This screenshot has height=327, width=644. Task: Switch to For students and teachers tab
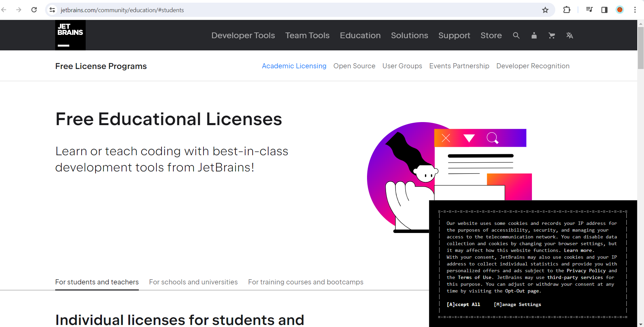(97, 282)
